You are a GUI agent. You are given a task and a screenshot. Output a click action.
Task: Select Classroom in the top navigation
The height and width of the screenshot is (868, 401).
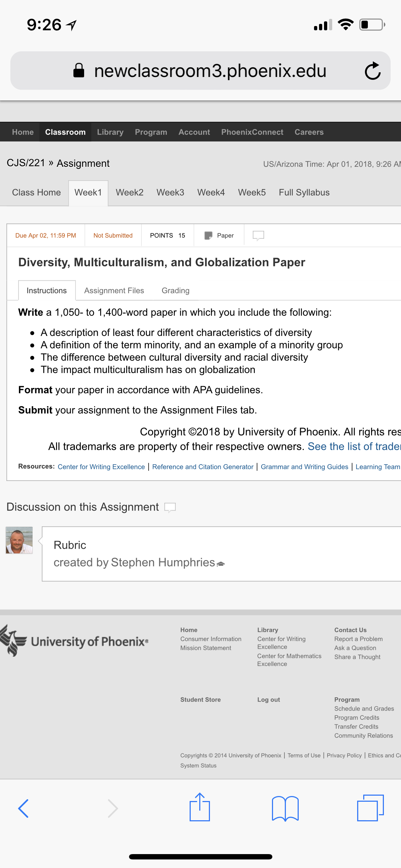(x=65, y=132)
